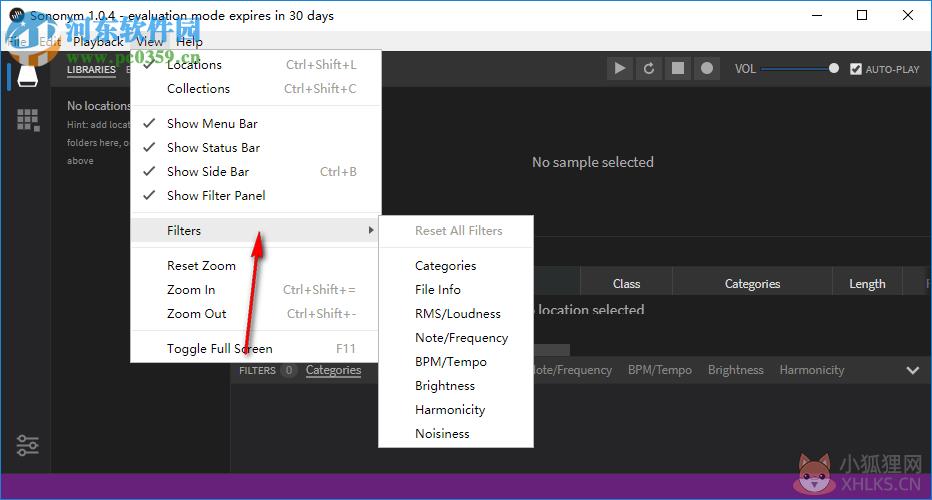Select RMS/Loudness in the Filters submenu
Image resolution: width=932 pixels, height=500 pixels.
[456, 314]
